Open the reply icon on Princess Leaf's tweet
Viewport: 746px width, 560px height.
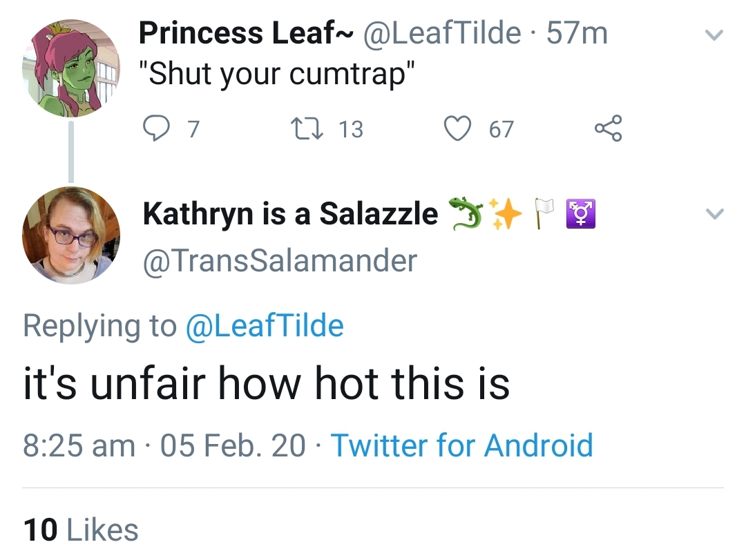(x=156, y=128)
